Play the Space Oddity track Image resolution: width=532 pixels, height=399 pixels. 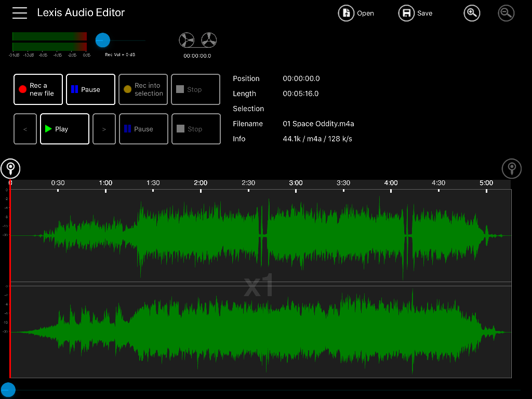64,129
